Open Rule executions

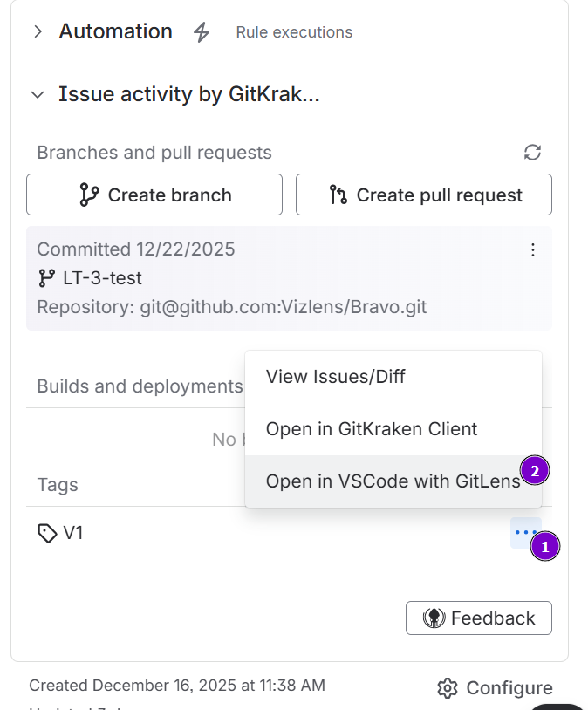293,31
